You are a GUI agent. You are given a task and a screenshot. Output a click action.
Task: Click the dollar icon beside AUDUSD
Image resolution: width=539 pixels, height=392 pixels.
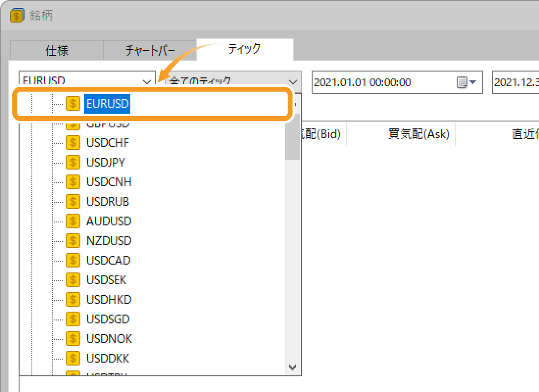73,221
